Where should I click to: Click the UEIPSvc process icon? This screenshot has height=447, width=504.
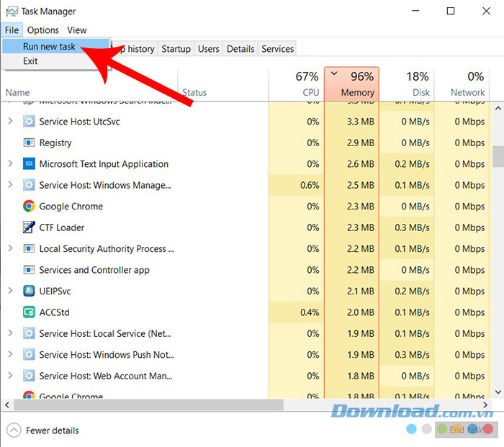tap(30, 292)
